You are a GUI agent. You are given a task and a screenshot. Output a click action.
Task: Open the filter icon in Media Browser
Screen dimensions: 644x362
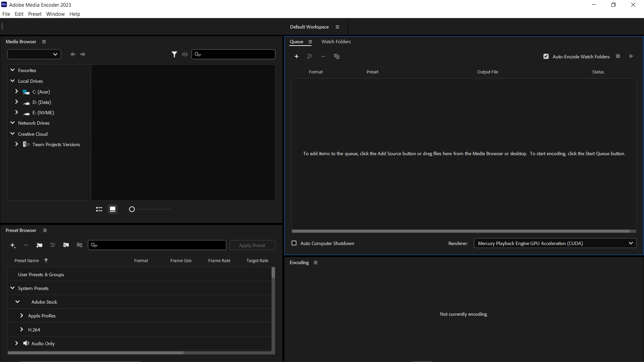[x=174, y=54]
